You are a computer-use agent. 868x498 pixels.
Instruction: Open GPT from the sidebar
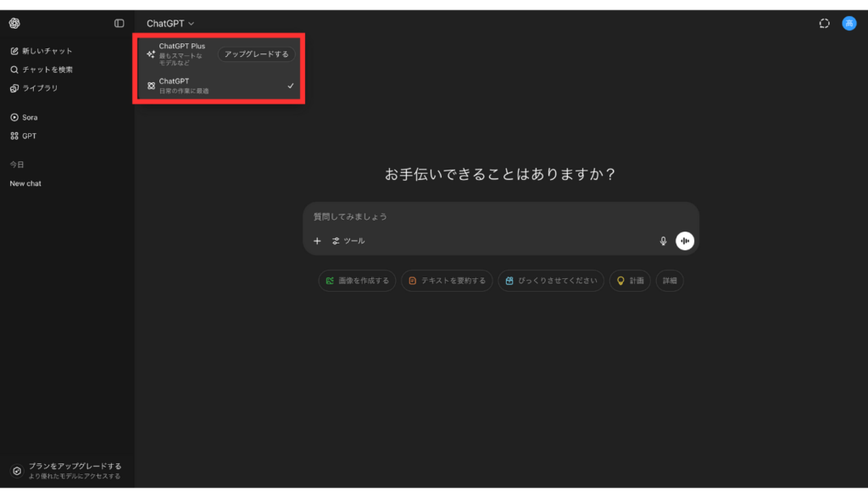(23, 137)
